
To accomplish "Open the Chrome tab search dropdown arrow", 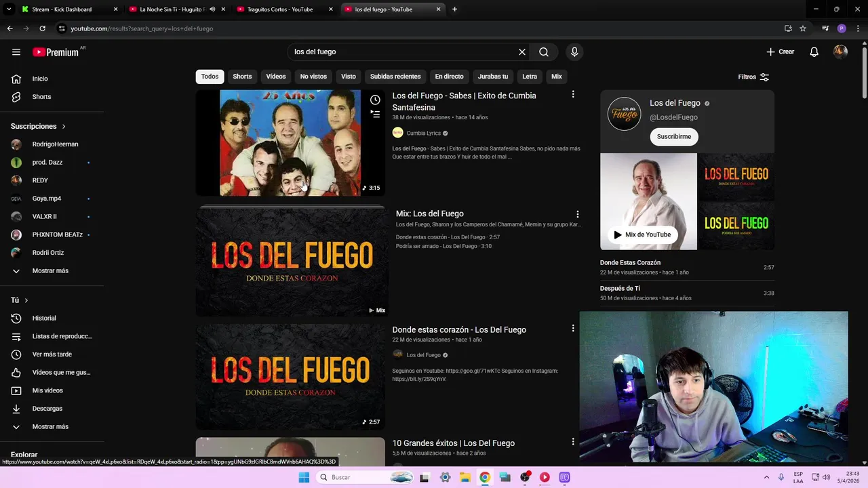I will [9, 9].
